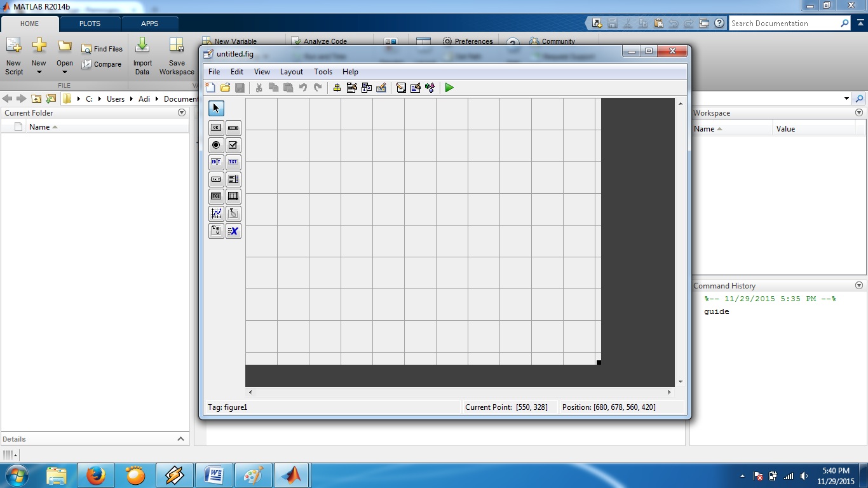Open the Menu Editor toolbar icon
The height and width of the screenshot is (488, 868).
point(351,88)
